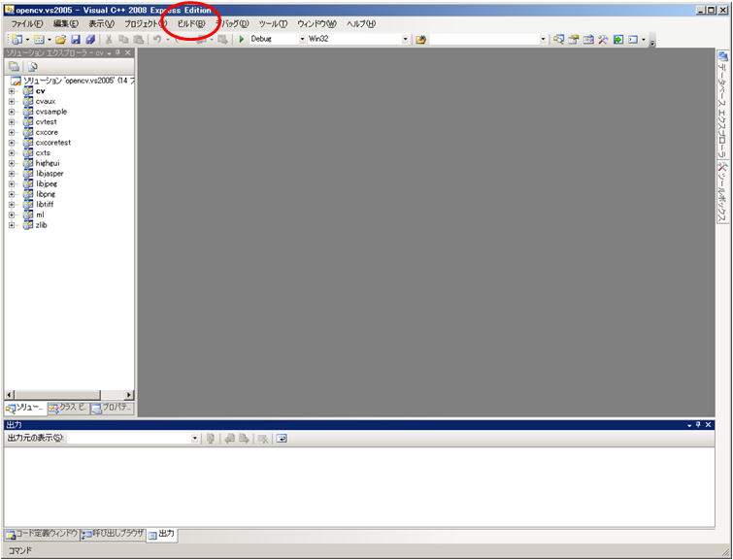Image resolution: width=733 pixels, height=560 pixels.
Task: Click the Paste toolbar icon
Action: click(x=139, y=40)
